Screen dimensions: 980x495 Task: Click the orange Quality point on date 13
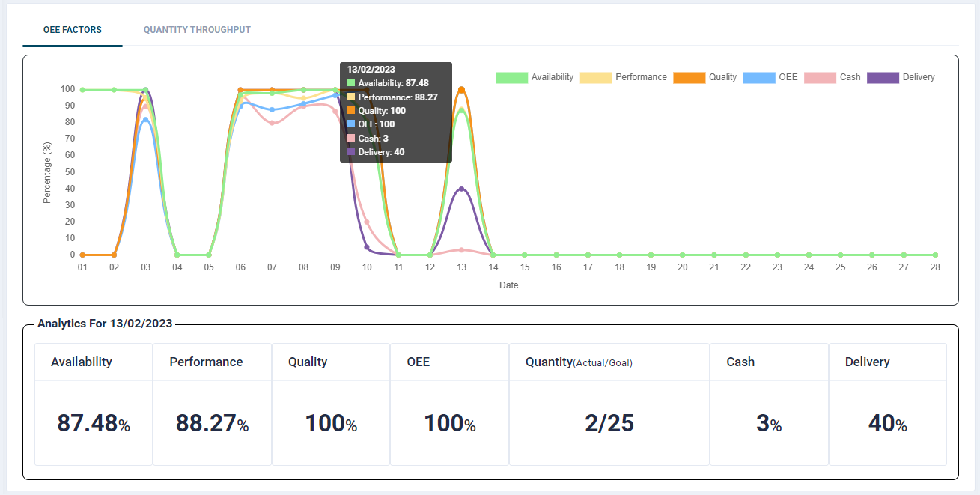[461, 90]
